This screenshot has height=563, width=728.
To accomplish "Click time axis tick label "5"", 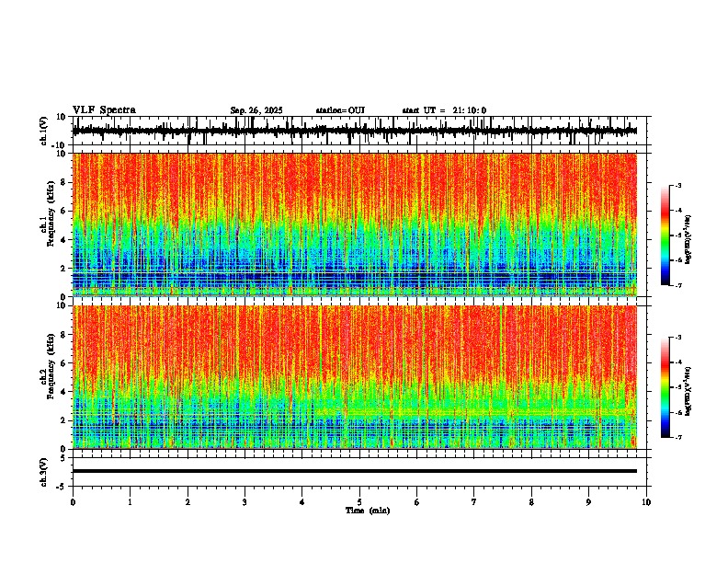I will tap(359, 502).
